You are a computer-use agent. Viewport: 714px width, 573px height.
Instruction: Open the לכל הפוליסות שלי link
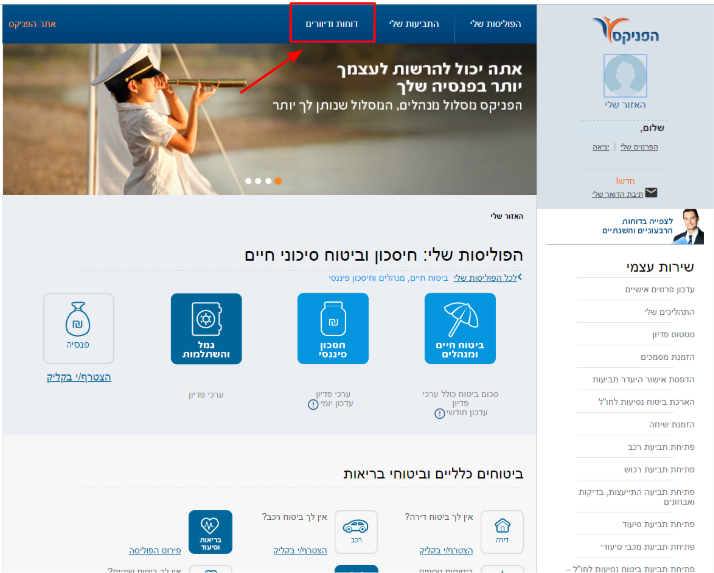(x=485, y=278)
